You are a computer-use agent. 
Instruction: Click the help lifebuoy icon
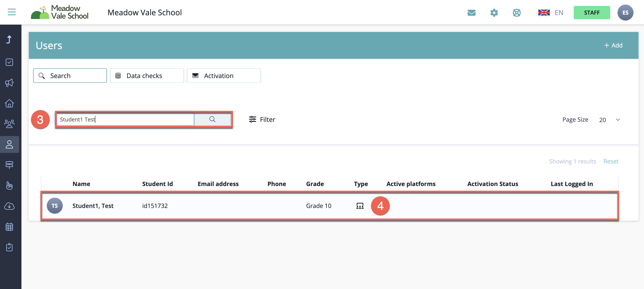(517, 13)
